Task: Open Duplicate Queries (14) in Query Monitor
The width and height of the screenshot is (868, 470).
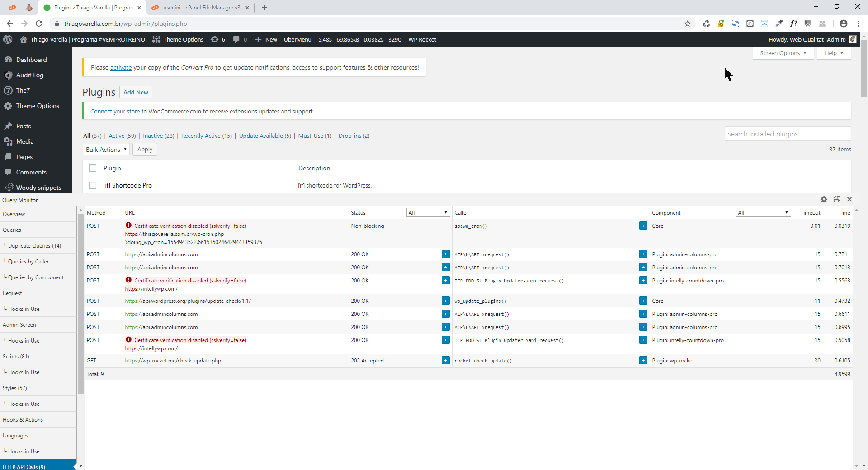Action: [x=34, y=246]
